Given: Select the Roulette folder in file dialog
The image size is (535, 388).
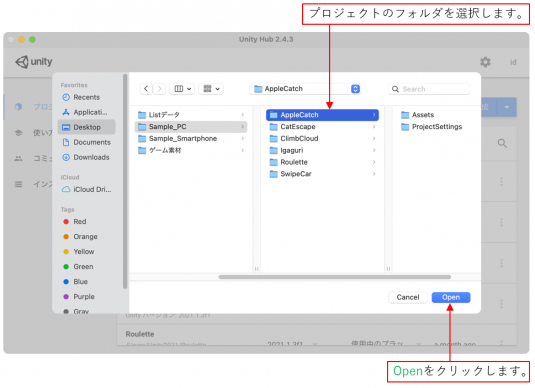Looking at the screenshot, I should 322,162.
